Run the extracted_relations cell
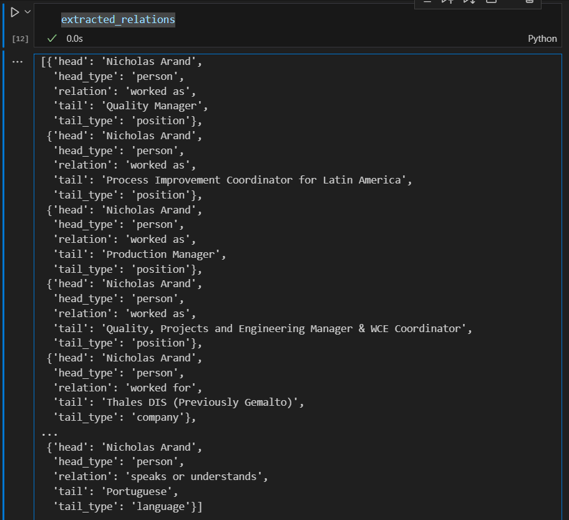 pyautogui.click(x=15, y=12)
